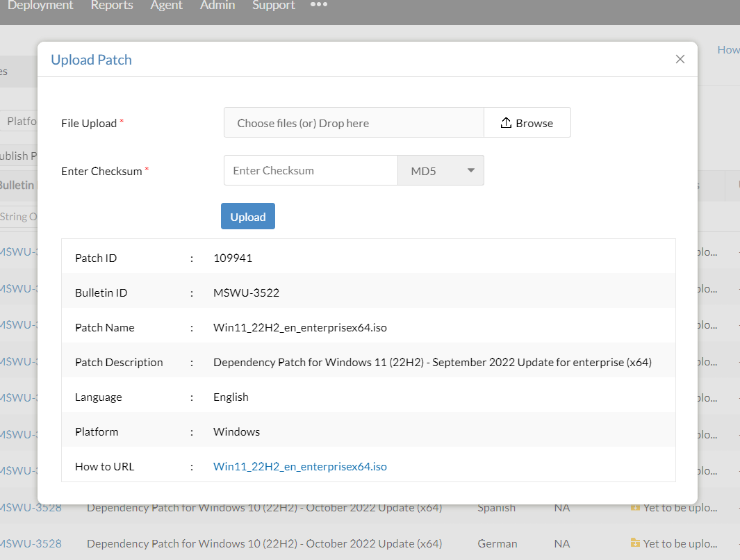Open the Reports menu
This screenshot has height=560, width=740.
coord(112,5)
